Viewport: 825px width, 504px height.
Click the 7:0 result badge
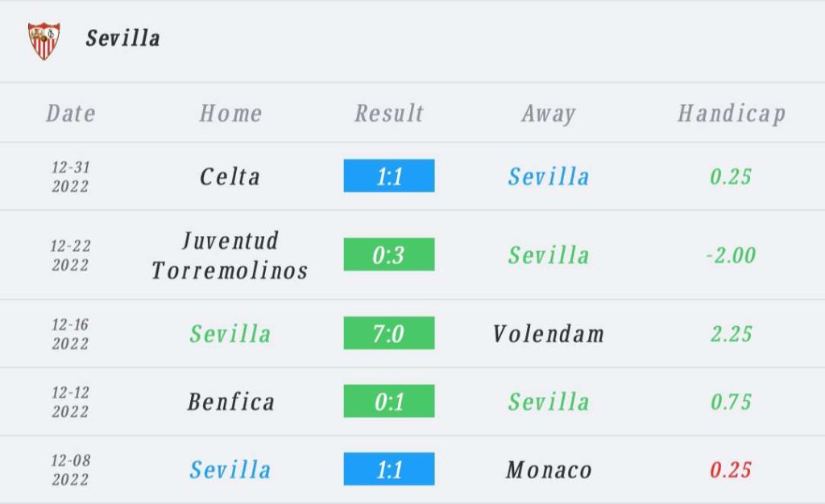click(389, 333)
